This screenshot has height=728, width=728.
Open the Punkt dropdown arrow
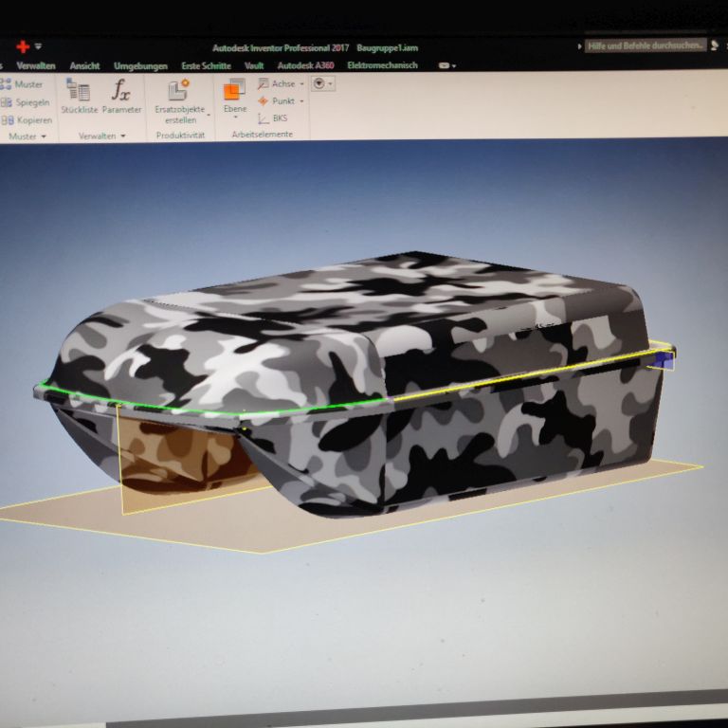(302, 101)
